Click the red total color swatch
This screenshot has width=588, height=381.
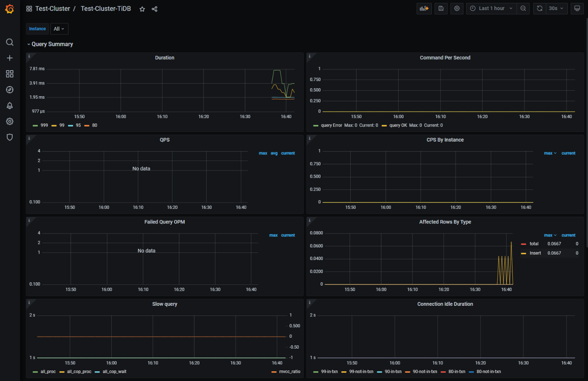(523, 244)
